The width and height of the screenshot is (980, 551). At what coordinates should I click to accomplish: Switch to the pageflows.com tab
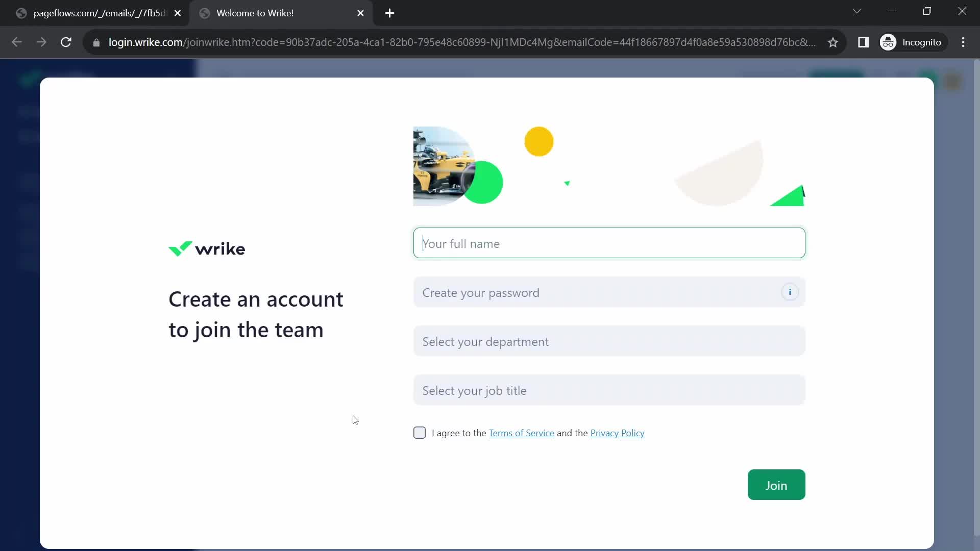(x=94, y=13)
